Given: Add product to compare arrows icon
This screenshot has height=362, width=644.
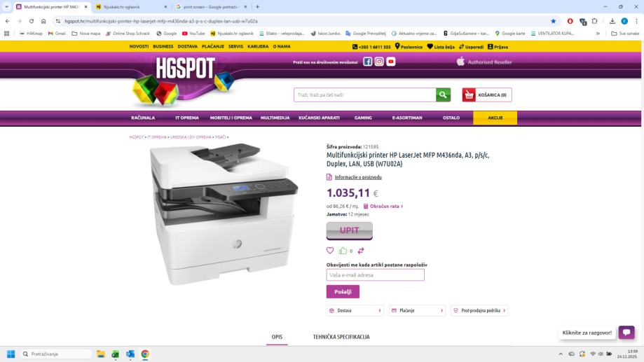Looking at the screenshot, I should (x=361, y=251).
